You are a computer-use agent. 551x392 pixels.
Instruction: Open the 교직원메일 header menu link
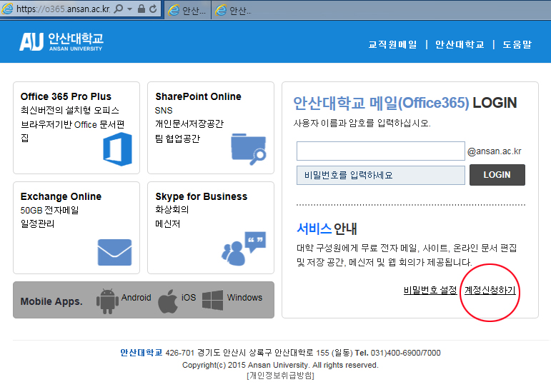coord(392,44)
